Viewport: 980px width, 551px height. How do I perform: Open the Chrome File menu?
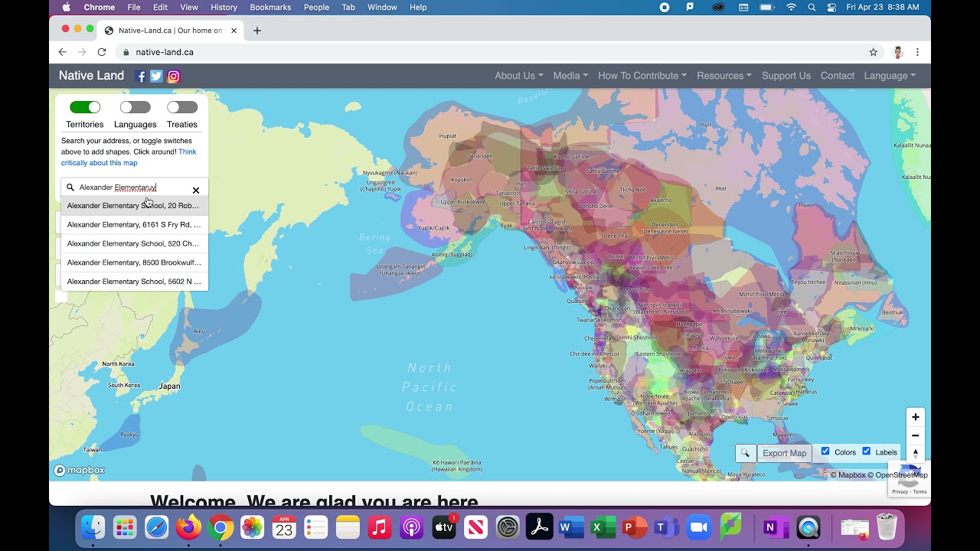[x=134, y=7]
